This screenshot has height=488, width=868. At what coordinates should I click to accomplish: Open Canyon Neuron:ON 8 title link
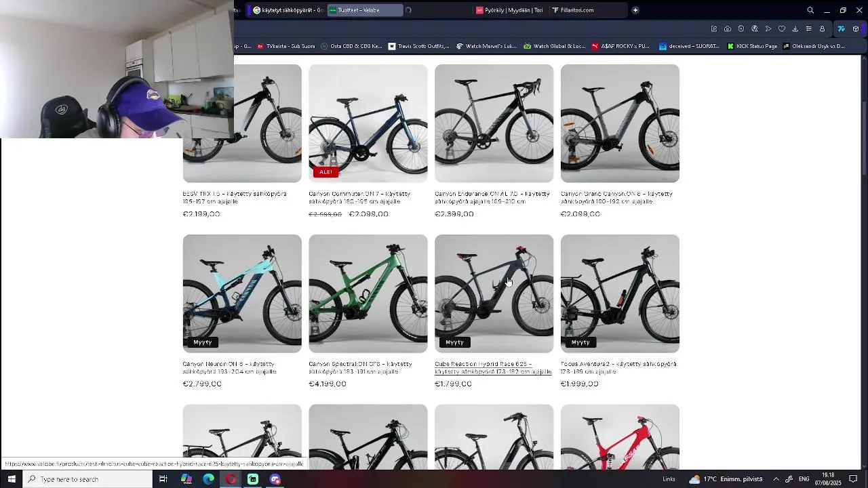(x=229, y=367)
